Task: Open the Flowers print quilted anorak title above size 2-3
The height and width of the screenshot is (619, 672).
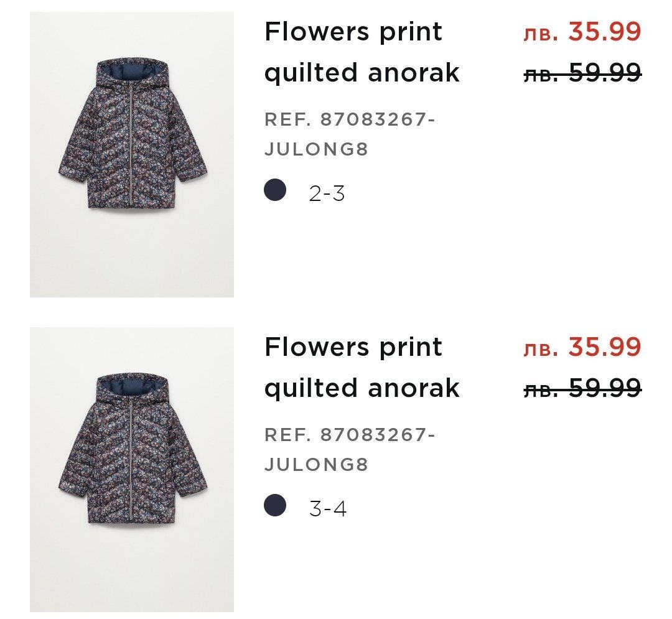Action: click(x=362, y=52)
